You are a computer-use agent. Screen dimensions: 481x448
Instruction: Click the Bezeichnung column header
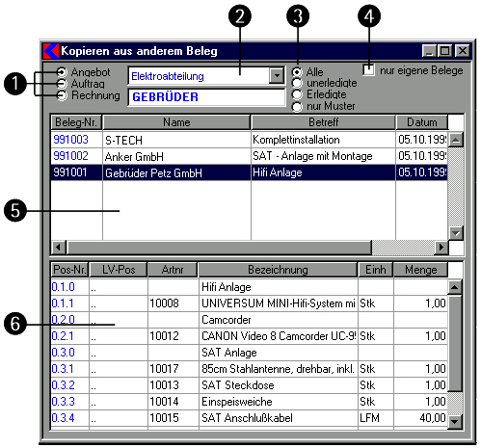click(x=278, y=270)
